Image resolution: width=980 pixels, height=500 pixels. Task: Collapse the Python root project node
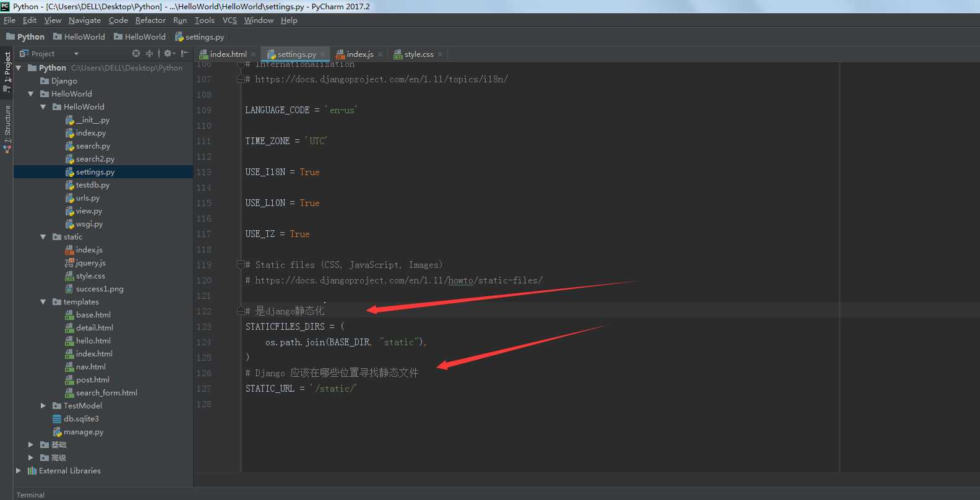click(19, 68)
